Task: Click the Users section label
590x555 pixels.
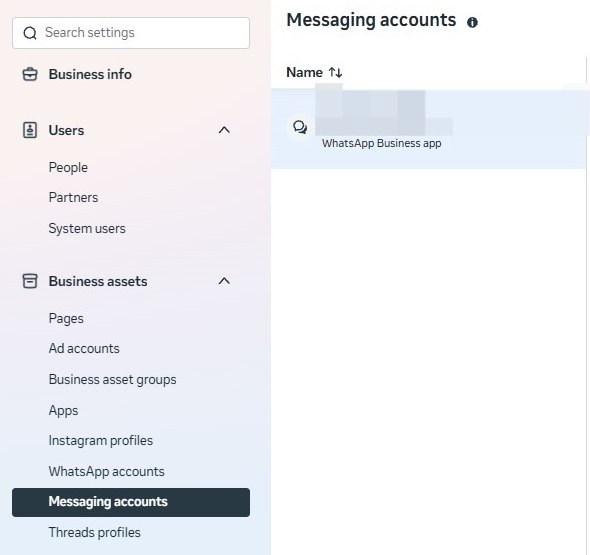Action: tap(66, 131)
